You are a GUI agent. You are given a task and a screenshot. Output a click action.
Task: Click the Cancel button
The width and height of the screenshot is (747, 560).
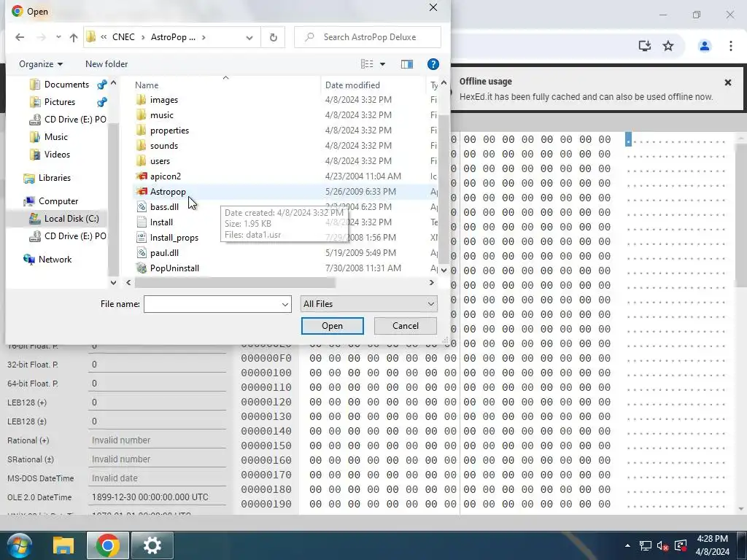(406, 326)
